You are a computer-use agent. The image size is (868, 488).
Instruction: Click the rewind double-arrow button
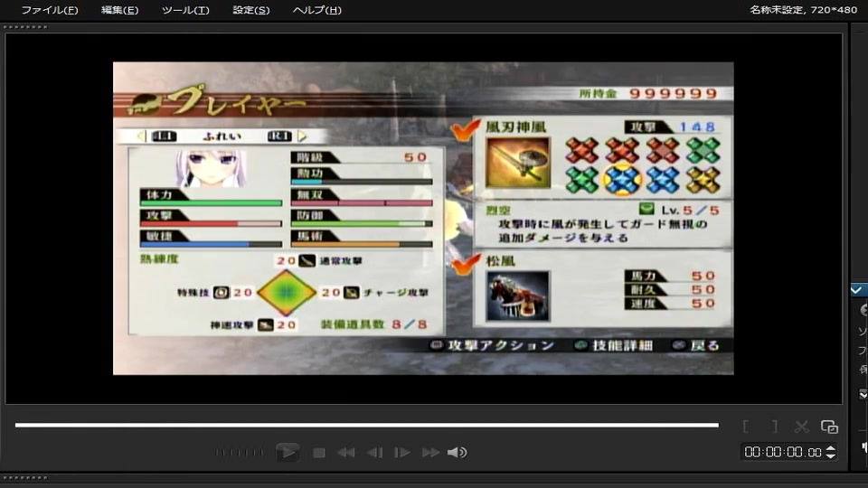[x=346, y=453]
